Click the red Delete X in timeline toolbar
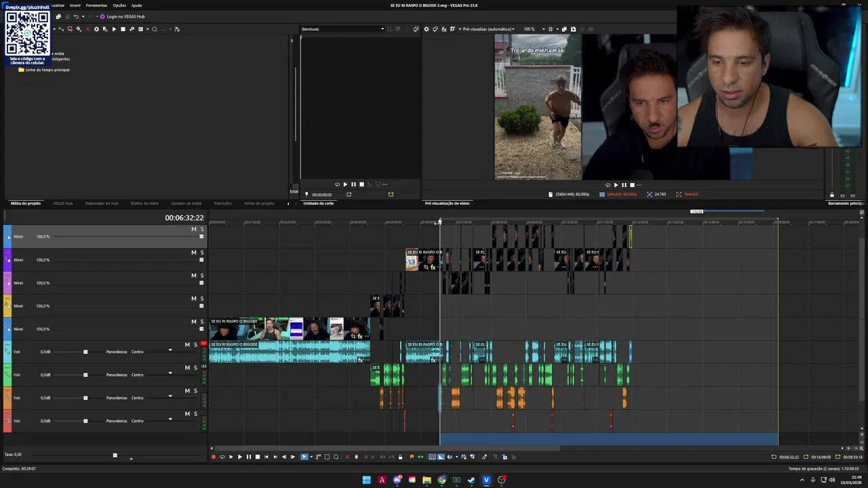868x488 pixels. (x=347, y=457)
